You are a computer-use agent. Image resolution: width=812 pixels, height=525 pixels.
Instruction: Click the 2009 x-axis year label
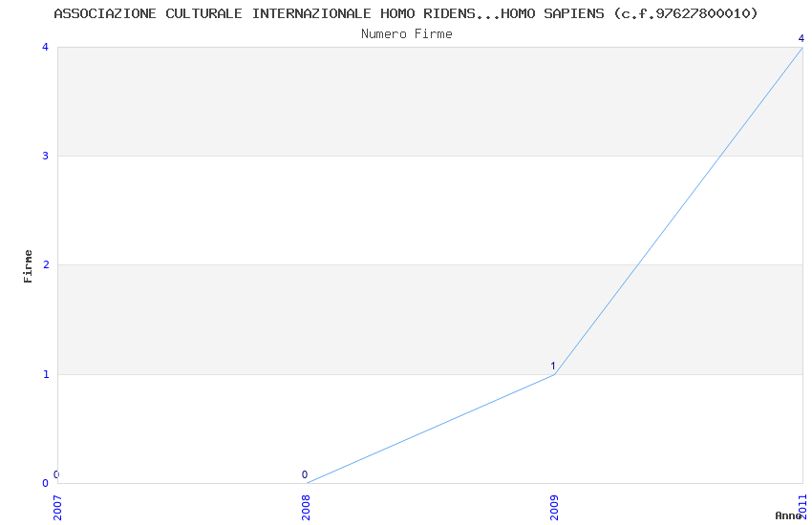(x=554, y=508)
